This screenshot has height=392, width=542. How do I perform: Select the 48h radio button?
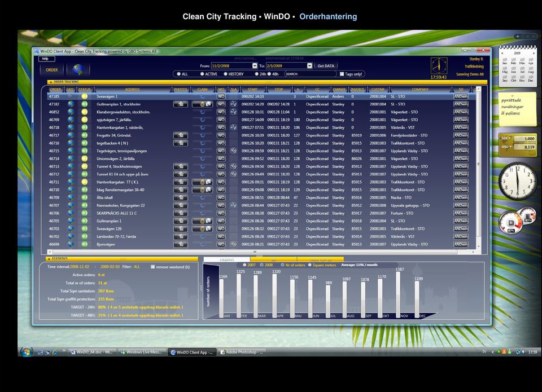click(269, 74)
